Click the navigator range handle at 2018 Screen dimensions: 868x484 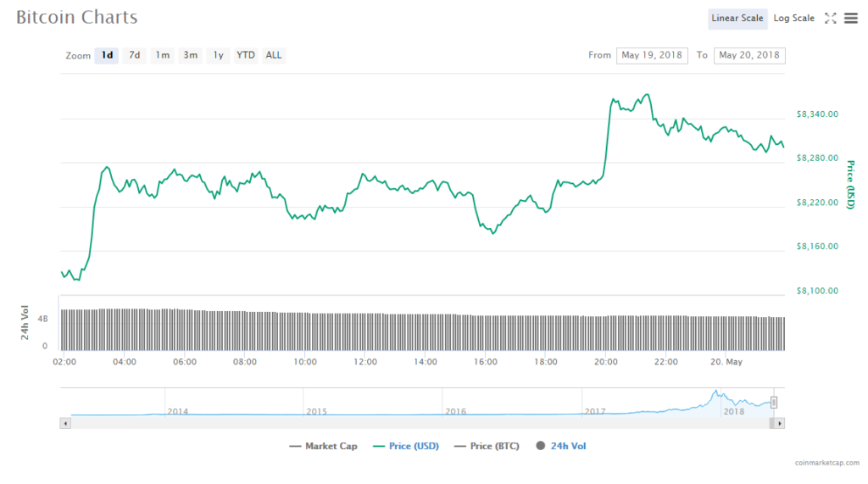coord(773,403)
